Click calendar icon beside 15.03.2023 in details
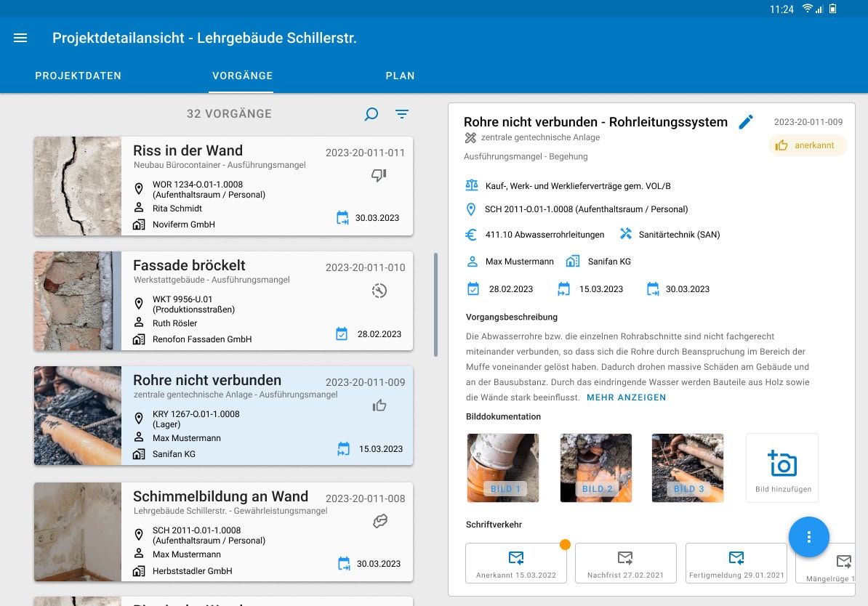This screenshot has height=606, width=868. point(563,289)
